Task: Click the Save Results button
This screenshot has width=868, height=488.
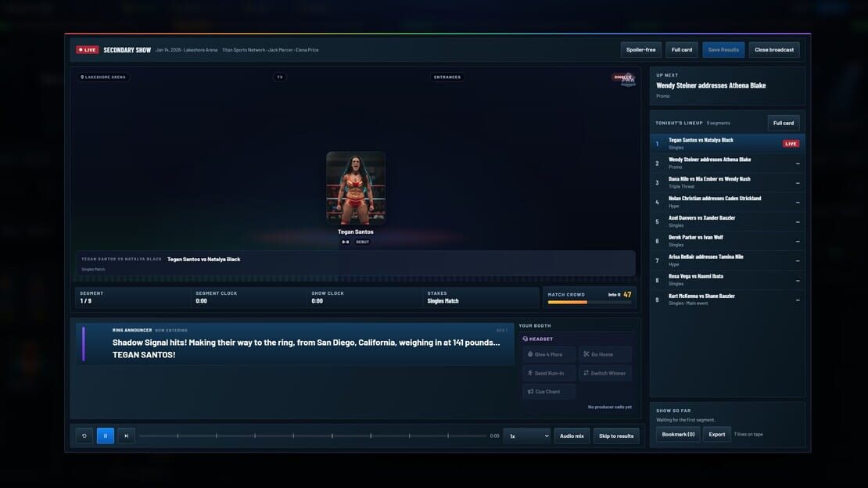Action: coord(723,50)
